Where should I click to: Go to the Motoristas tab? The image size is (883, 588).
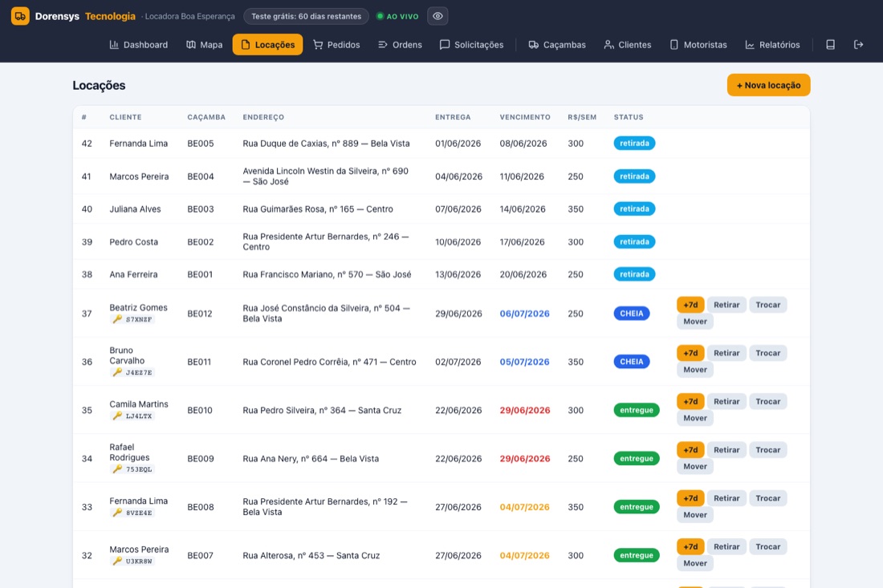tap(698, 44)
